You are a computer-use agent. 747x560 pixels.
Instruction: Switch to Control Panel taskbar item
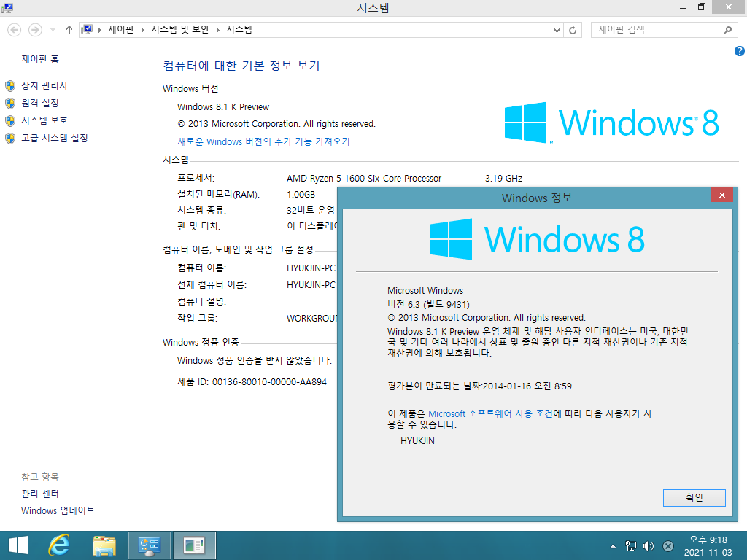click(x=150, y=545)
